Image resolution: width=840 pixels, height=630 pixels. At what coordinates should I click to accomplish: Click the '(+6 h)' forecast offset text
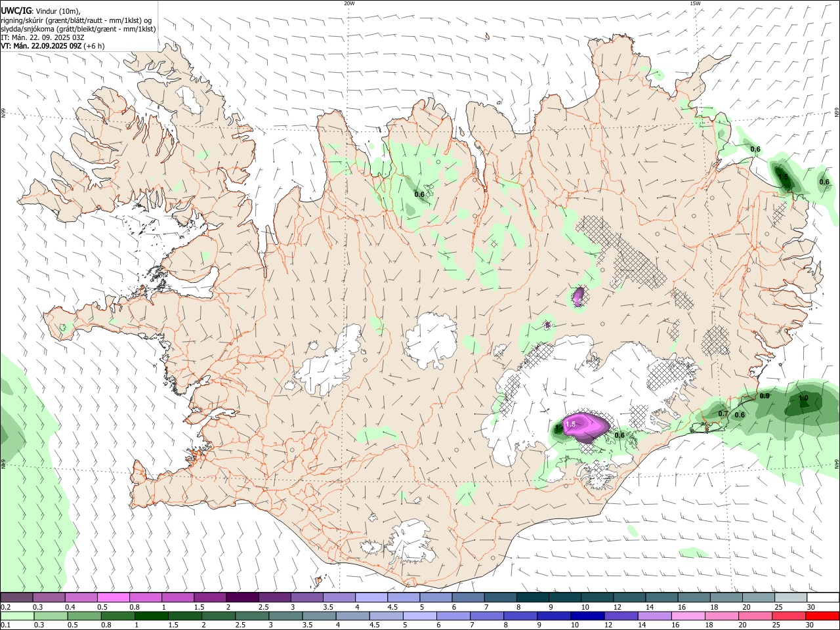pos(94,46)
